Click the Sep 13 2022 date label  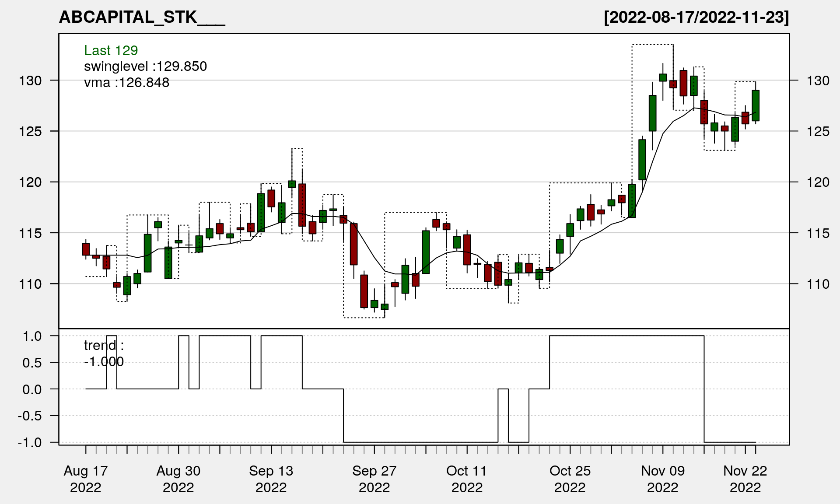click(x=271, y=479)
